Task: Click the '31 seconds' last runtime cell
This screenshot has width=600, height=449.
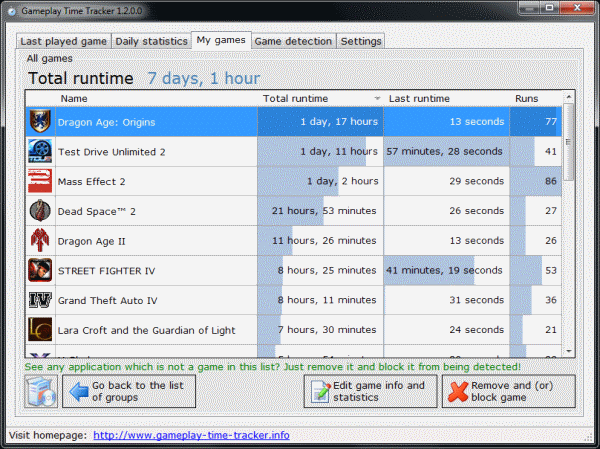Action: [x=447, y=300]
